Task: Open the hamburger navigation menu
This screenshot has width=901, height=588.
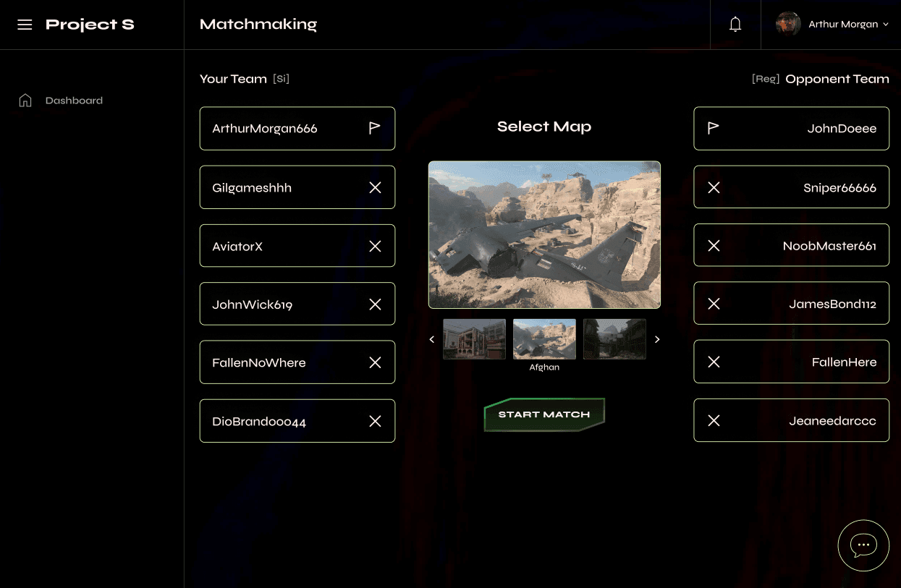Action: pos(25,24)
